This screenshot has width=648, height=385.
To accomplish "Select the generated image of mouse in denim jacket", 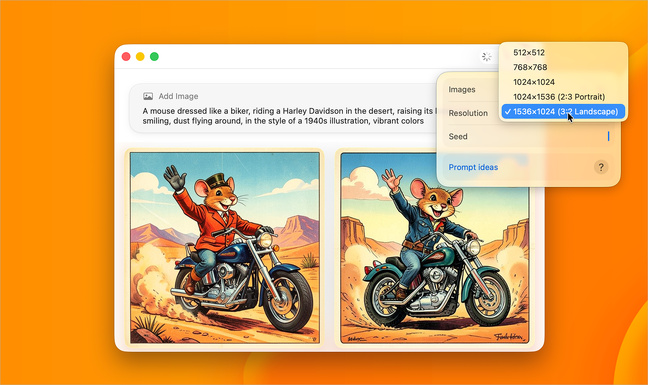I will pyautogui.click(x=435, y=248).
